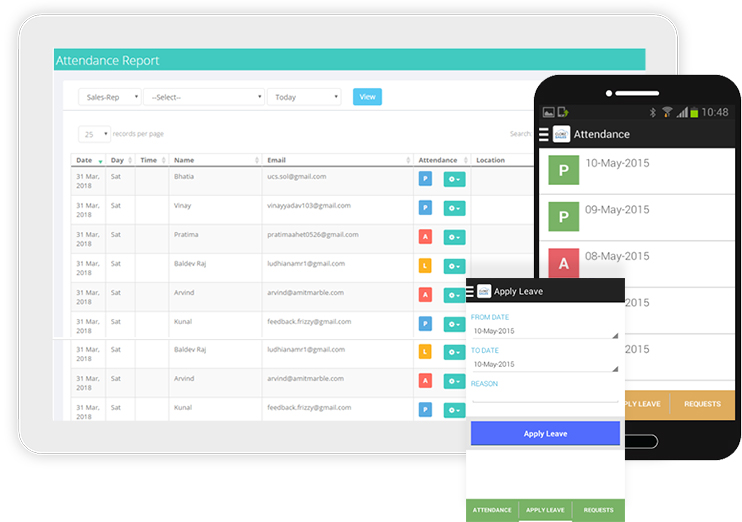Tap app logo beside Apply Leave title
The width and height of the screenshot is (742, 522).
[484, 291]
